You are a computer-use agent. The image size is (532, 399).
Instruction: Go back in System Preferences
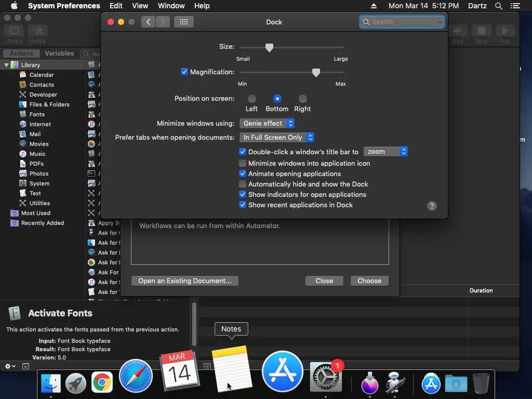[x=148, y=22]
